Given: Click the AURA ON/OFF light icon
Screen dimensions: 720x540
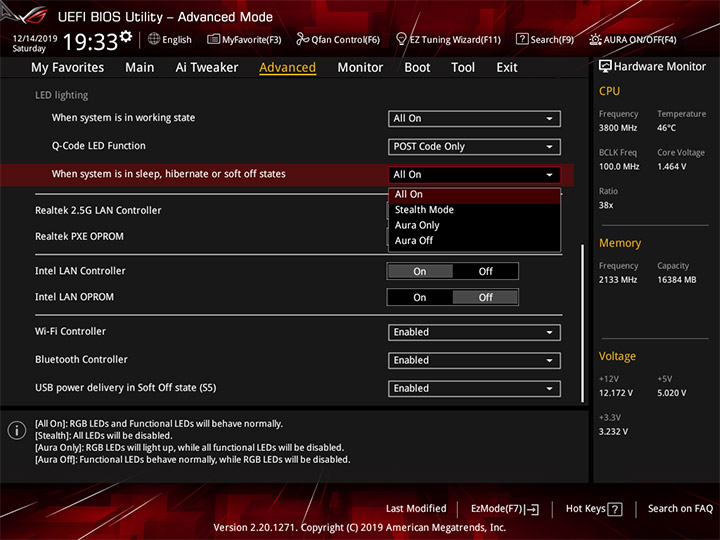Looking at the screenshot, I should [x=595, y=39].
